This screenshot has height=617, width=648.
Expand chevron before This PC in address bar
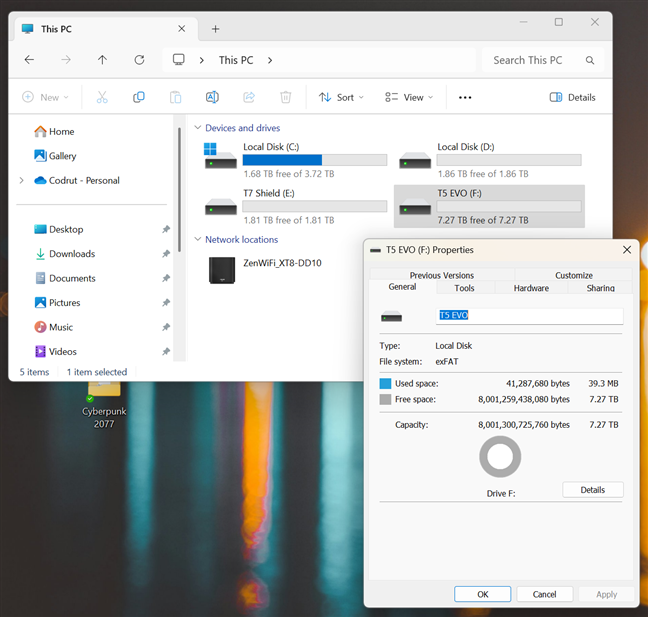tap(202, 60)
